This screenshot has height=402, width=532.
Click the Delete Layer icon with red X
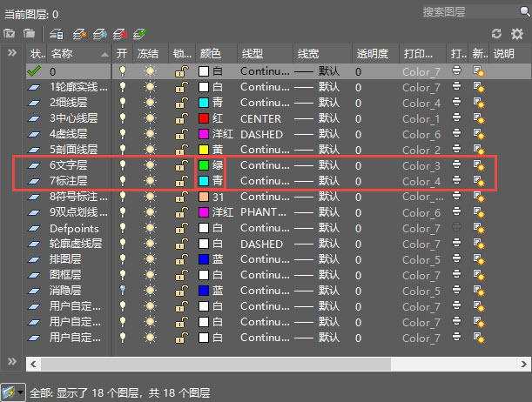120,34
